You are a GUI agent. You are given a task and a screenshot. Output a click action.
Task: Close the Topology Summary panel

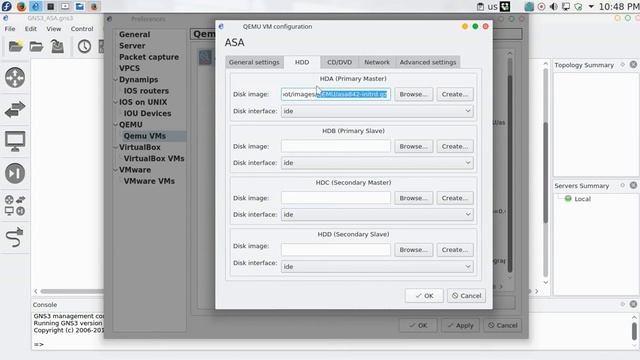click(x=633, y=64)
